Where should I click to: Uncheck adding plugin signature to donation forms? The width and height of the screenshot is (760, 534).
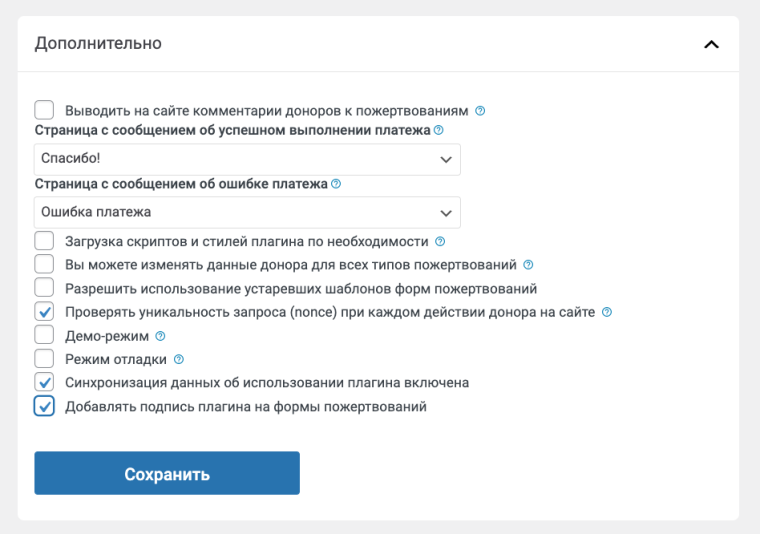coord(44,406)
